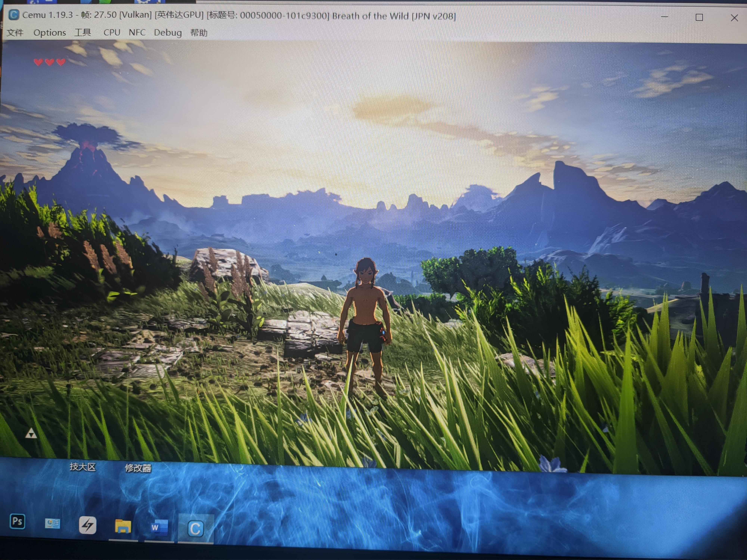Viewport: 747px width, 560px height.
Task: Maximize the Cemu window
Action: click(x=699, y=17)
